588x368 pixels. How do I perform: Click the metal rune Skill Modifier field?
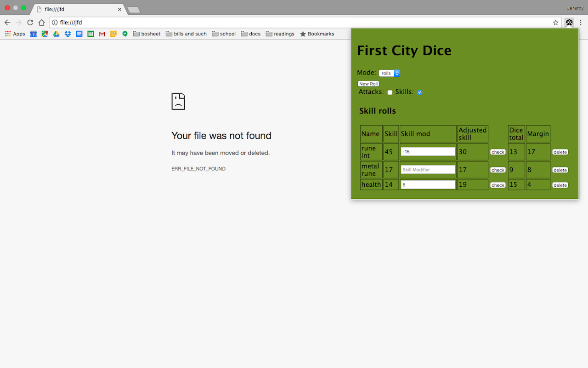click(428, 170)
